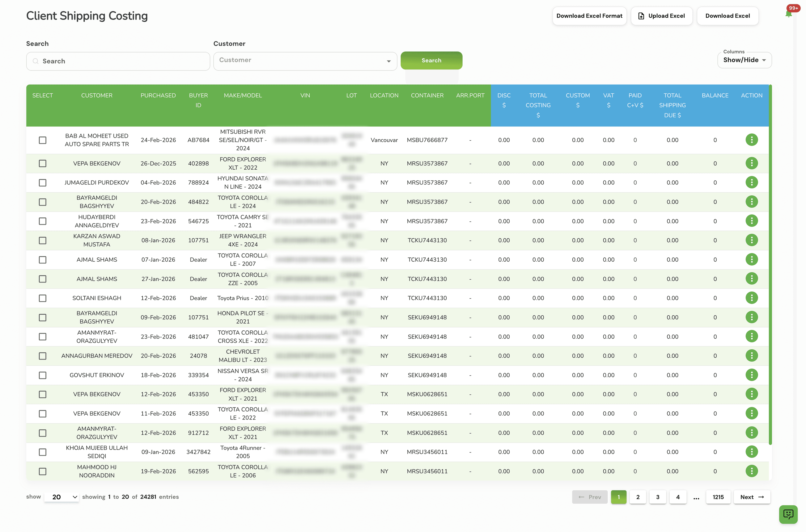
Task: Open action menu for BAB AL MOHEET row
Action: 751,140
